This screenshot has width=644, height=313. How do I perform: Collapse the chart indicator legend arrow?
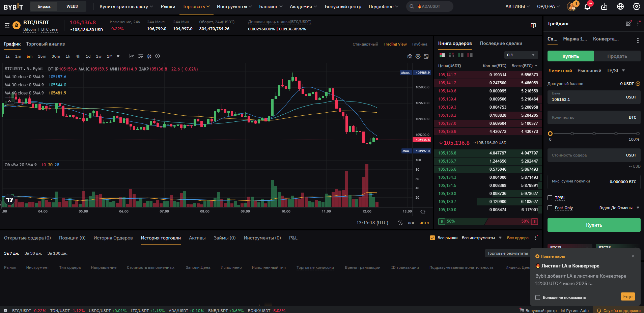point(9,101)
